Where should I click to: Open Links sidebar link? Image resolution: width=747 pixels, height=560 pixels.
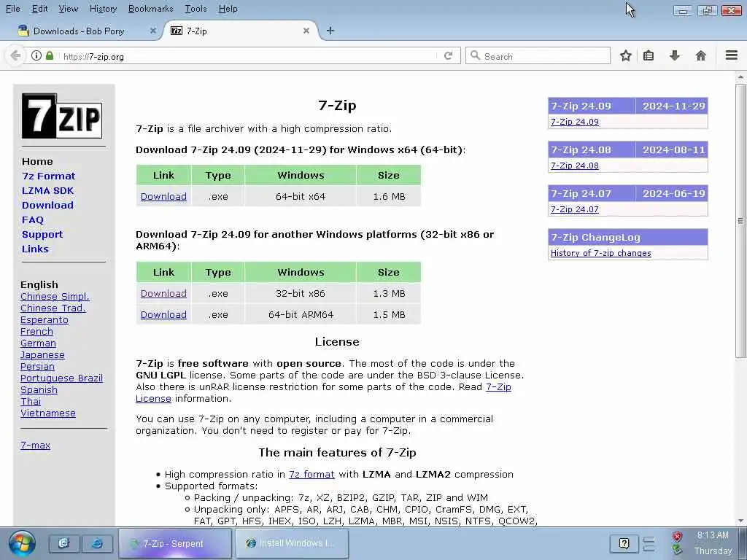pyautogui.click(x=35, y=249)
